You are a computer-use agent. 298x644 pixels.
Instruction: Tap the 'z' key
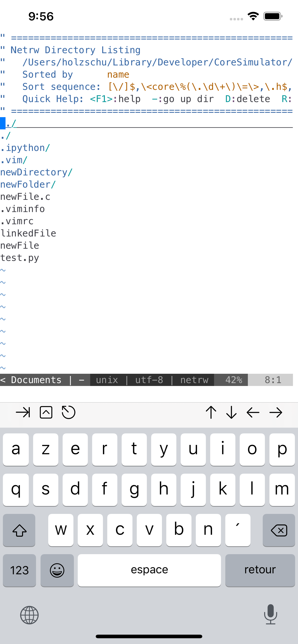point(46,449)
